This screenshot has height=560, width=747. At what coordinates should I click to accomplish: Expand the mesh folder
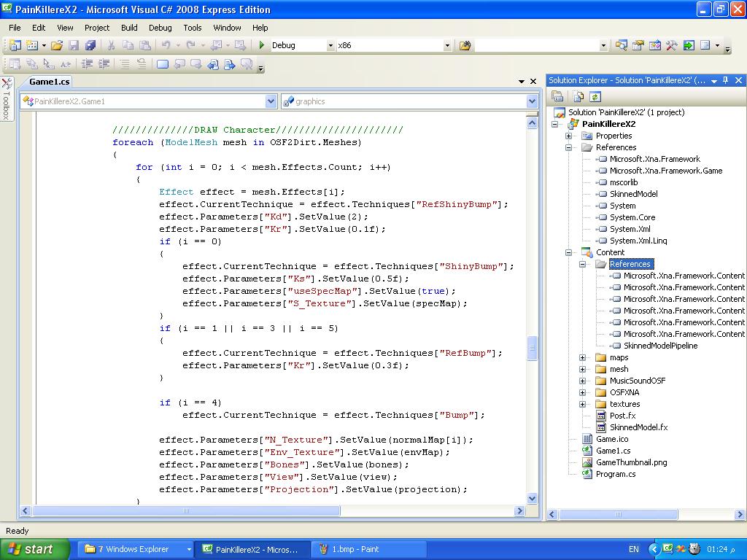pyautogui.click(x=582, y=369)
